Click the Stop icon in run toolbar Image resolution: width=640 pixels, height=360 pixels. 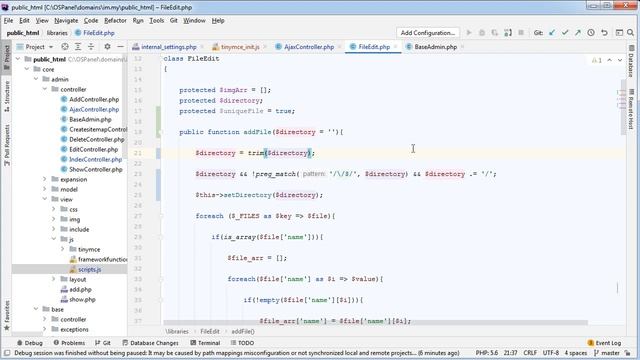coord(521,33)
